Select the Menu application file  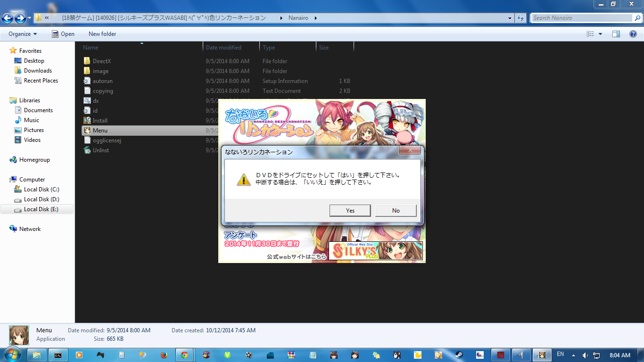pos(100,131)
